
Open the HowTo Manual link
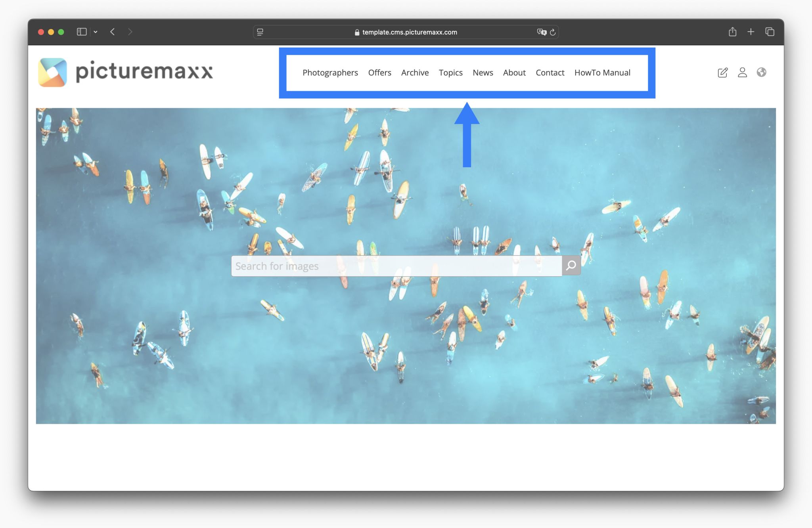(602, 73)
